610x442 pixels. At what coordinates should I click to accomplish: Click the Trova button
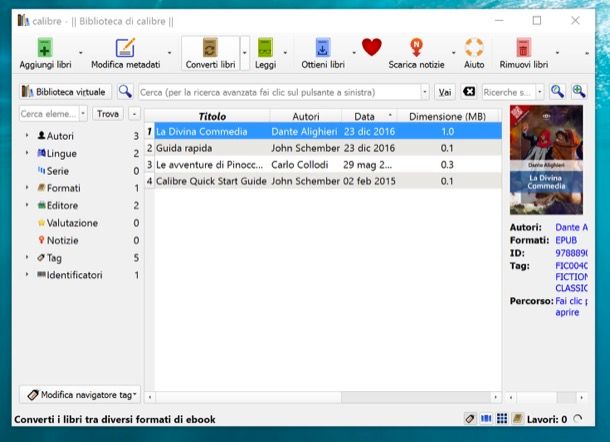tap(107, 114)
